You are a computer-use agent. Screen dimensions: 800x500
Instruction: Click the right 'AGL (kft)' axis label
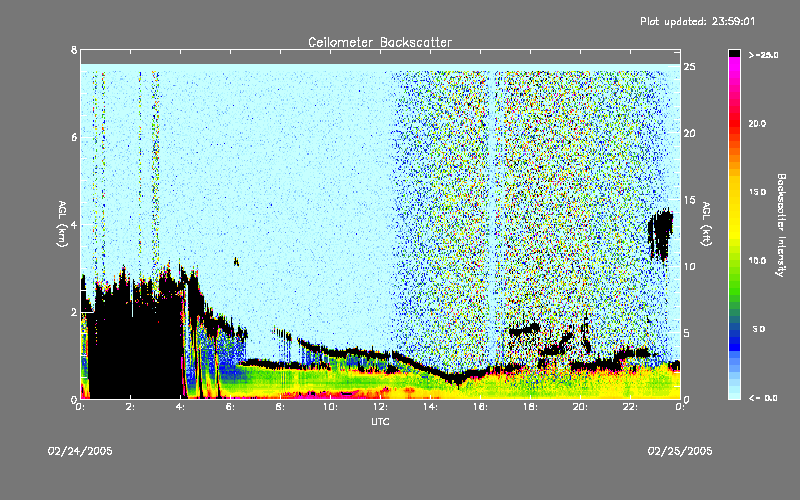706,224
